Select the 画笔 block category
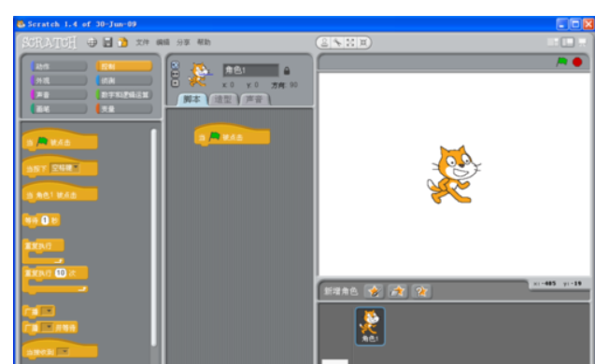The height and width of the screenshot is (364, 595). pyautogui.click(x=59, y=109)
